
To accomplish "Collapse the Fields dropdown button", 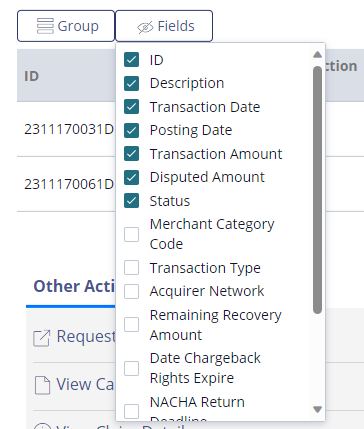I will 164,26.
